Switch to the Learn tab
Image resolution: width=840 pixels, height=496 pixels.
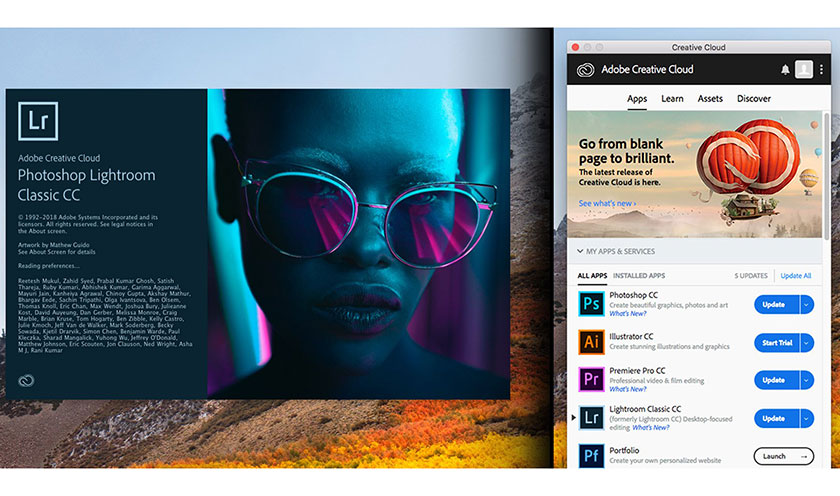[672, 99]
